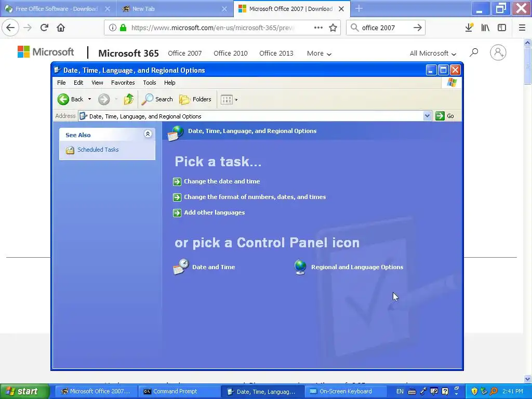Viewport: 532px width, 399px height.
Task: Click arrow icon beside Change the date and time
Action: pyautogui.click(x=177, y=182)
